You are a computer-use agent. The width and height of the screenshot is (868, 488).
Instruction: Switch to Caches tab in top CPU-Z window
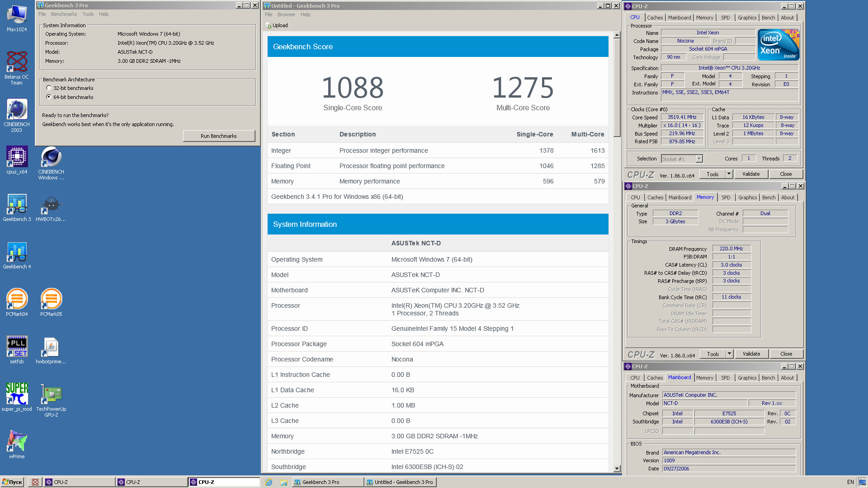(x=655, y=18)
